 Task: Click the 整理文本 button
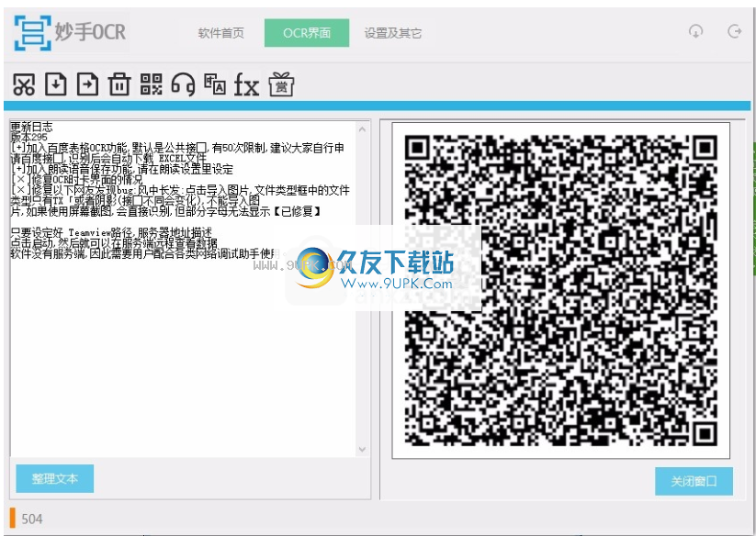pyautogui.click(x=55, y=479)
